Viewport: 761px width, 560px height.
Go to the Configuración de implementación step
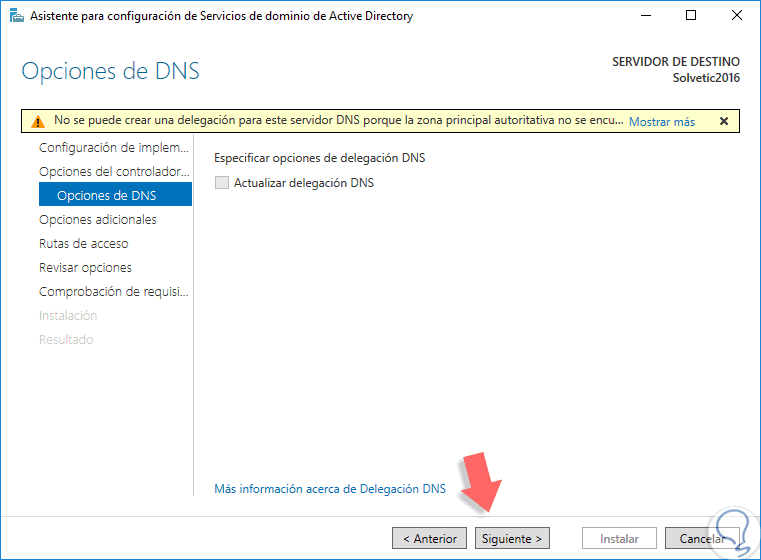pyautogui.click(x=114, y=148)
